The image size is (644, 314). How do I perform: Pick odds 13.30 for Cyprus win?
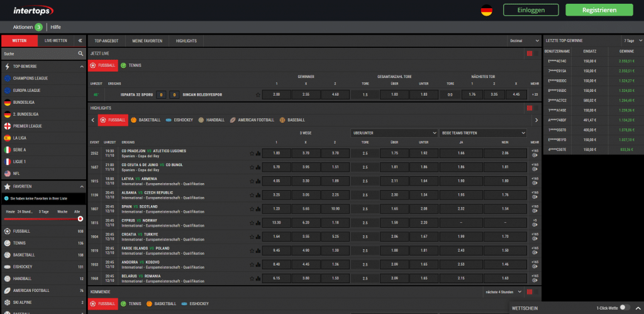point(277,223)
